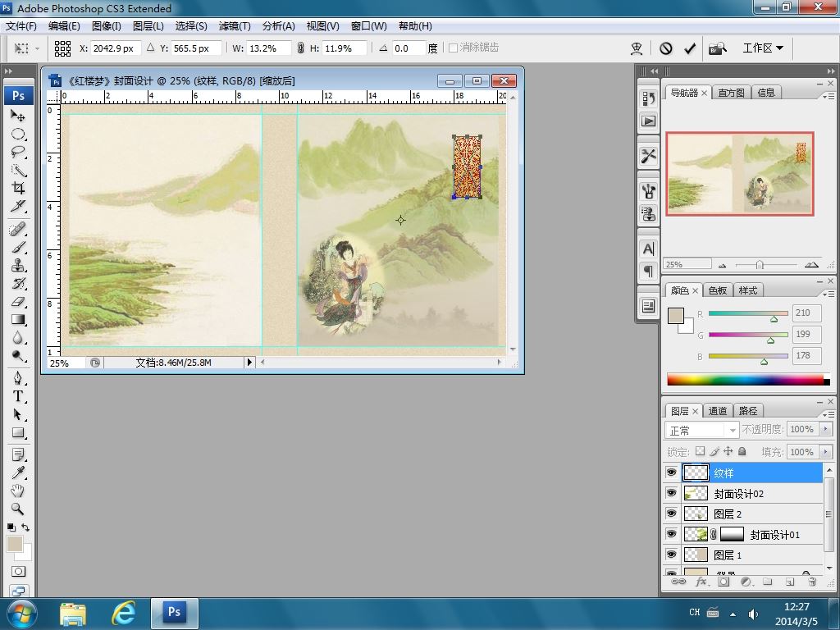Screen dimensions: 840x630
Task: Hide the 纹样 layer
Action: (x=671, y=472)
